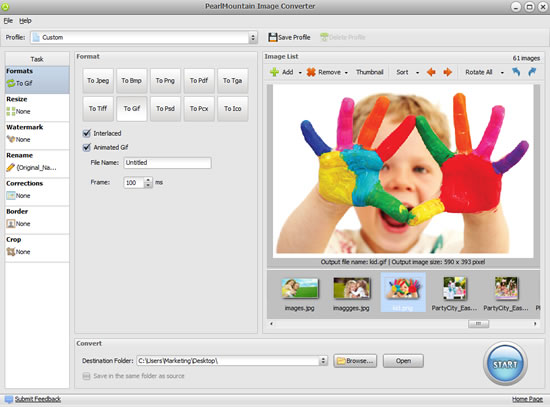This screenshot has width=550, height=407.
Task: Open the Help menu
Action: click(25, 21)
